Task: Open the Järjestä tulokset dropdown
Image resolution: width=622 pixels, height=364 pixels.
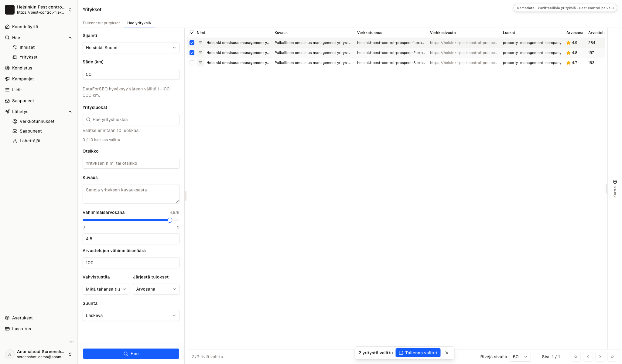Action: click(x=156, y=289)
